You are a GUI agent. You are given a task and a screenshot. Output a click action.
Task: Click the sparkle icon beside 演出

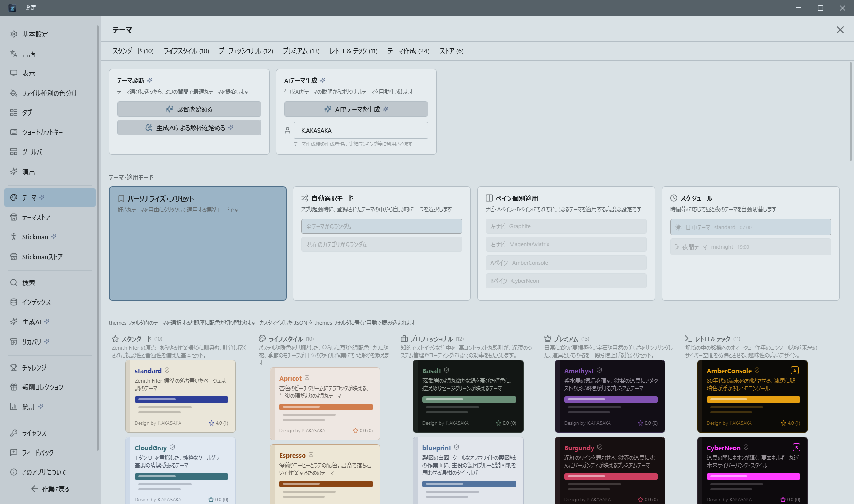click(x=14, y=172)
